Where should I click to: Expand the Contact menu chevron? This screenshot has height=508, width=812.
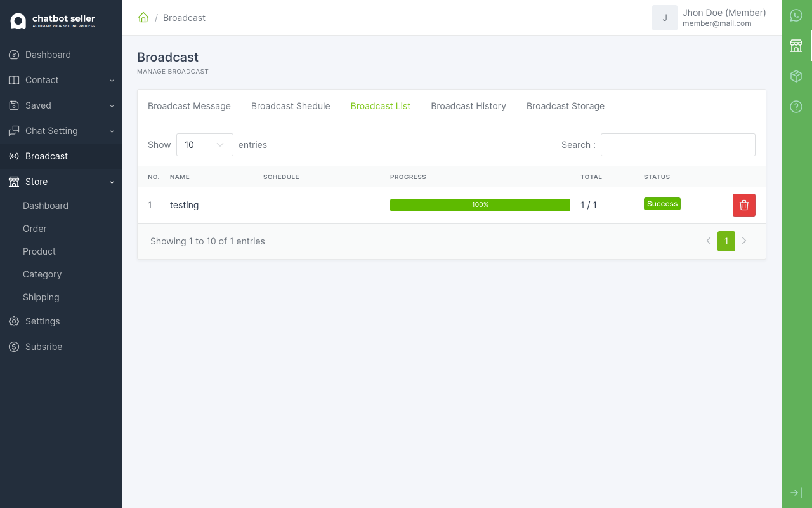coord(112,81)
